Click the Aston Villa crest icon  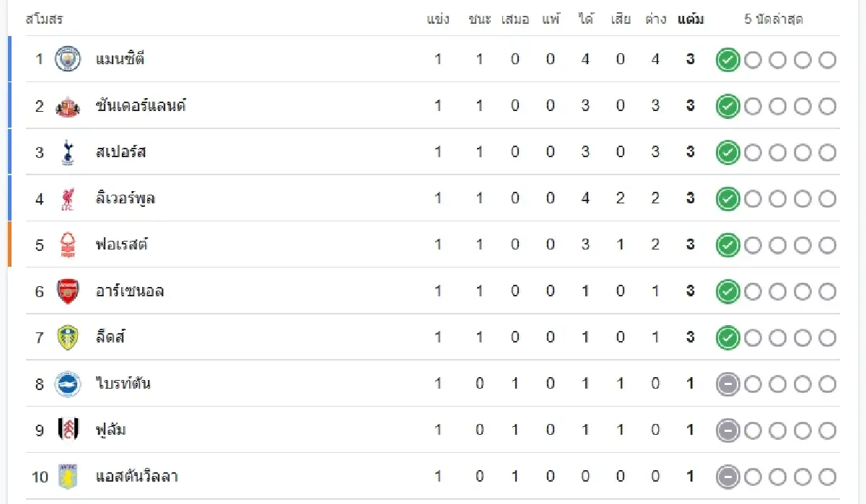pos(68,477)
